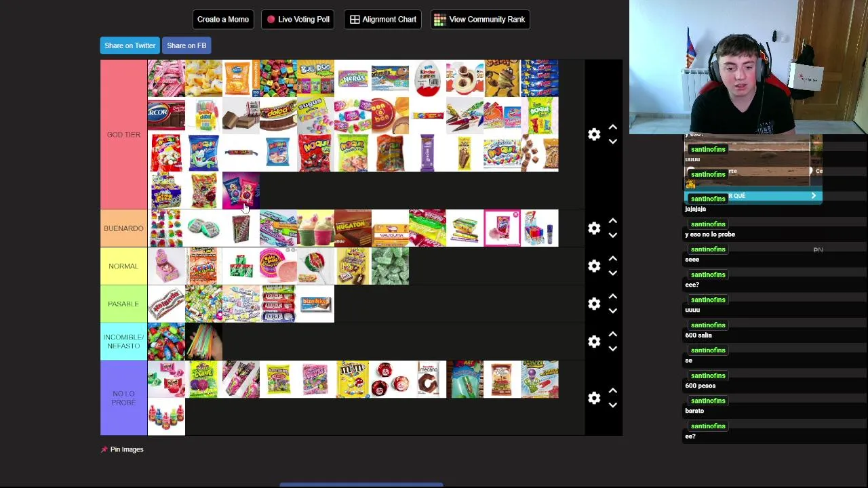This screenshot has height=488, width=868.
Task: Move PASABLE row down with arrow
Action: [612, 311]
